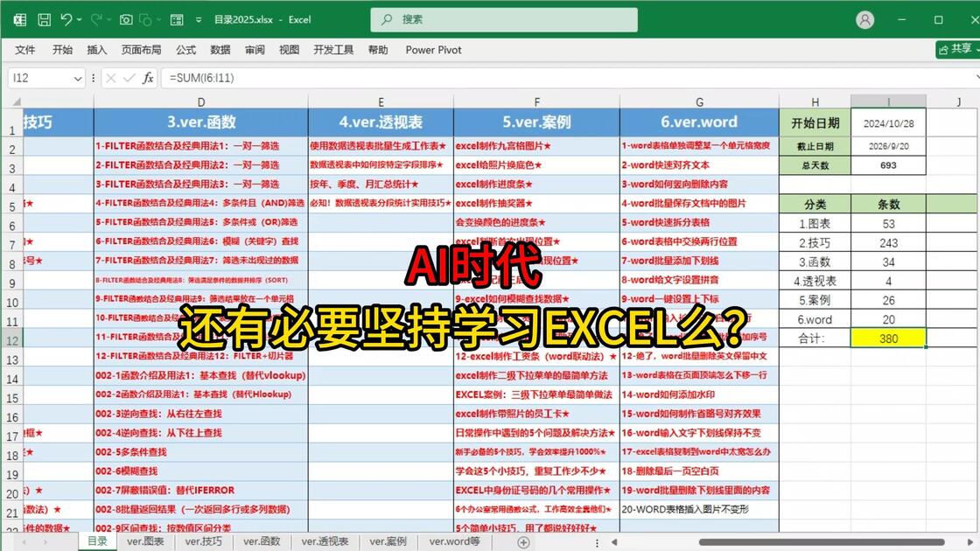
Task: Open the 文件 menu
Action: (x=25, y=50)
